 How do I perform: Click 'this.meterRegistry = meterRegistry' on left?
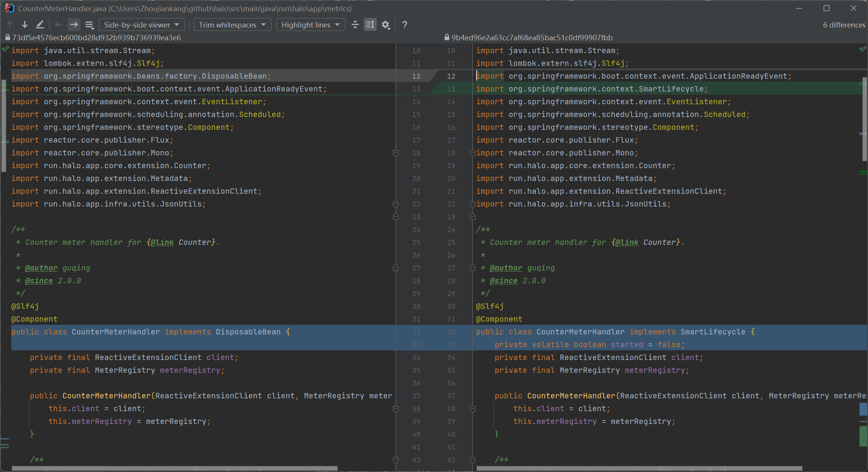point(129,421)
